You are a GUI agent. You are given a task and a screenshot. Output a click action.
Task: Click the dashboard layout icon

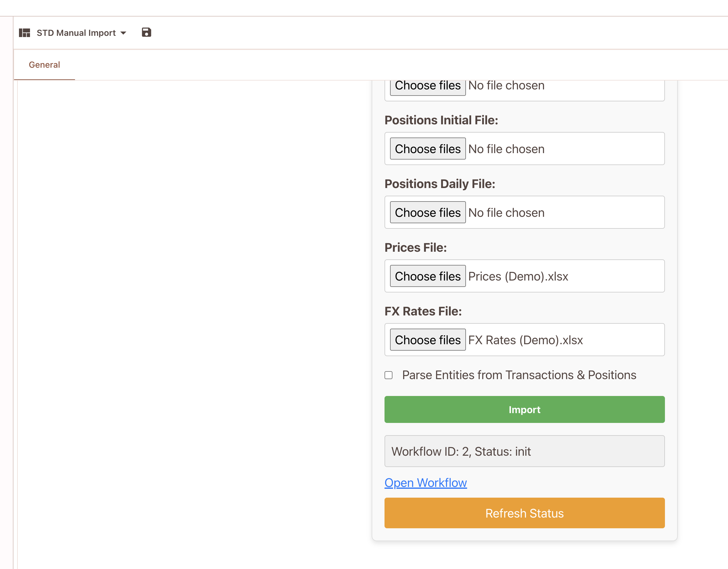click(x=24, y=33)
